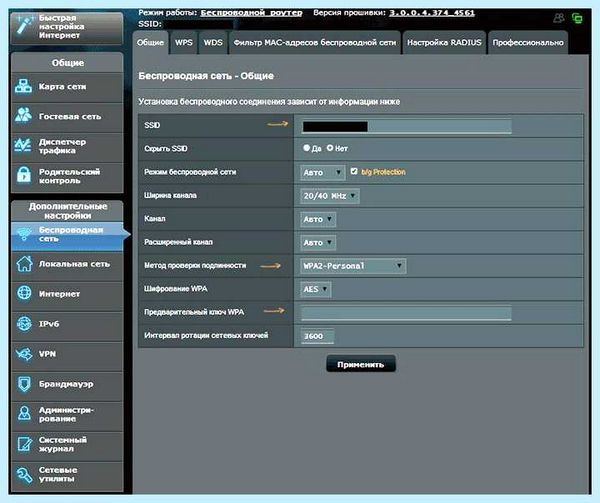Click the SSID input field
The height and width of the screenshot is (503, 600).
coord(406,126)
